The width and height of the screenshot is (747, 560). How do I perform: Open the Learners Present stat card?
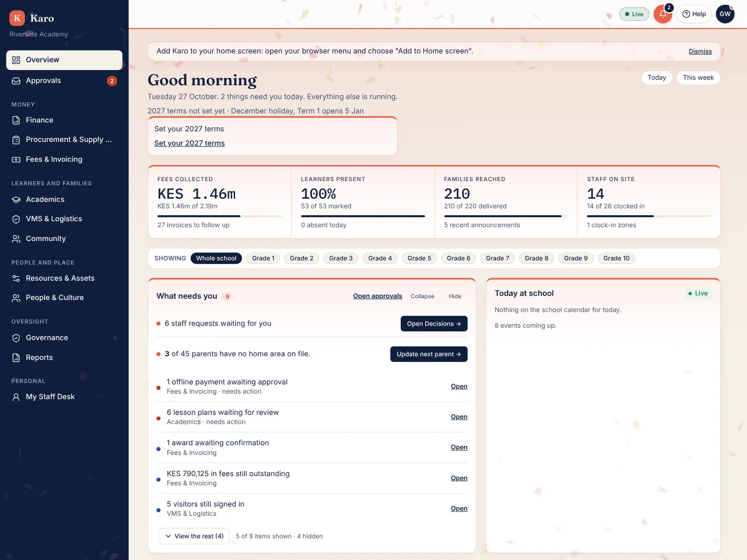tap(363, 202)
